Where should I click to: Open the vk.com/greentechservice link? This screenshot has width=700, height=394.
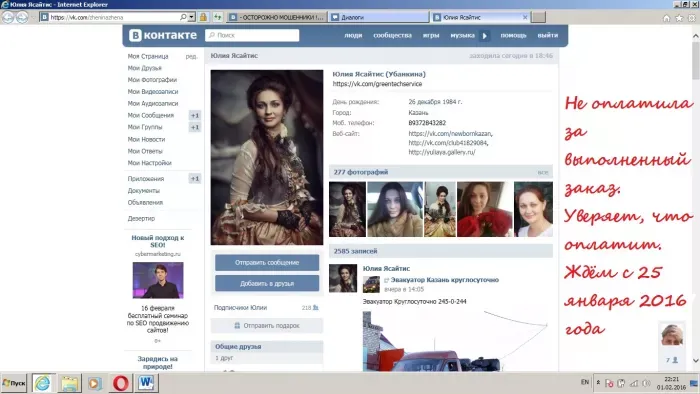coord(377,83)
